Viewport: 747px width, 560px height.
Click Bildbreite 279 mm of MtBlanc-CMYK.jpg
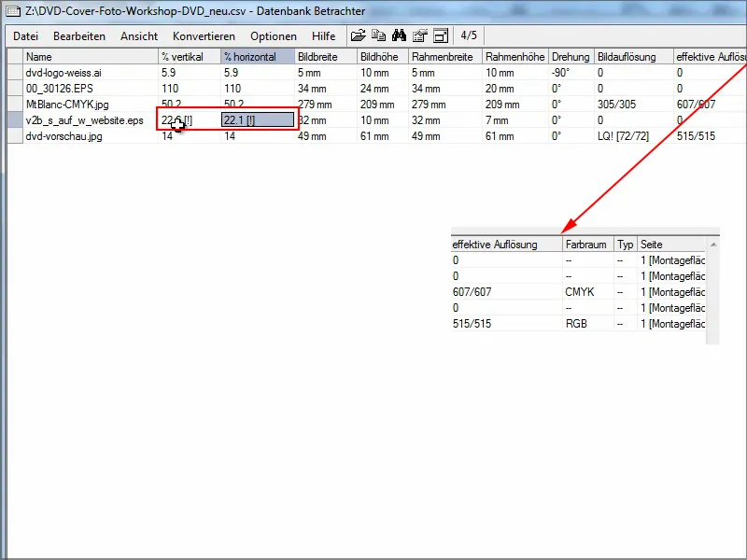tap(315, 105)
